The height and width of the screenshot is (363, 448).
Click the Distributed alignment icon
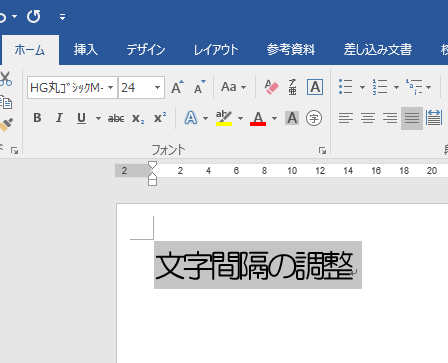coord(434,118)
